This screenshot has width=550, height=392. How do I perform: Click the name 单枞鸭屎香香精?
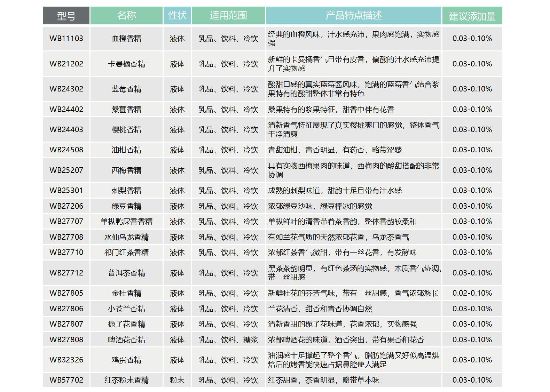[126, 222]
